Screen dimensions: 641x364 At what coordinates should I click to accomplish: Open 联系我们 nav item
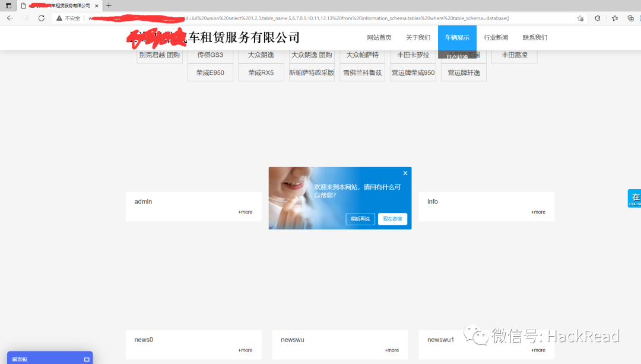535,37
